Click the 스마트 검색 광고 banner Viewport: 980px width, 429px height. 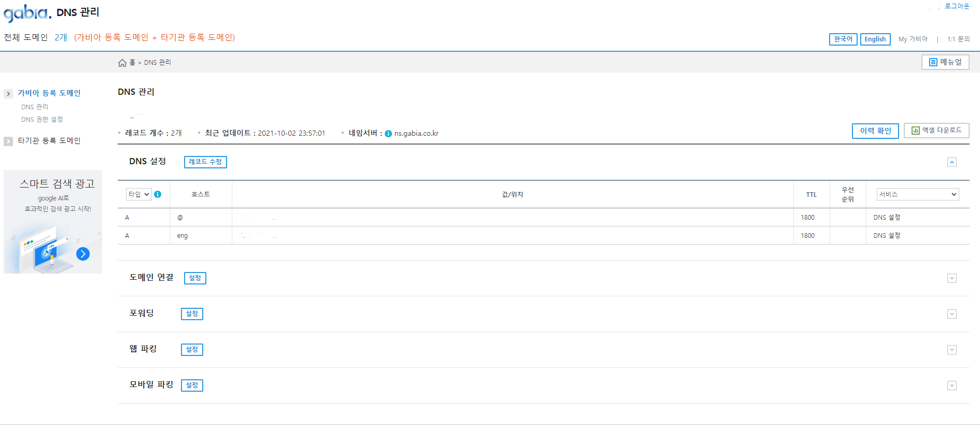coord(53,222)
